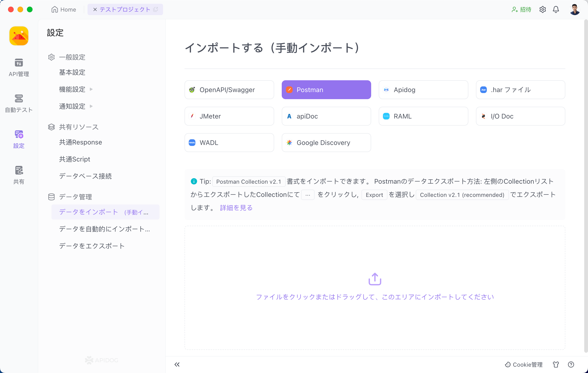Choose the I/O Doc import format
This screenshot has width=588, height=373.
(x=520, y=116)
